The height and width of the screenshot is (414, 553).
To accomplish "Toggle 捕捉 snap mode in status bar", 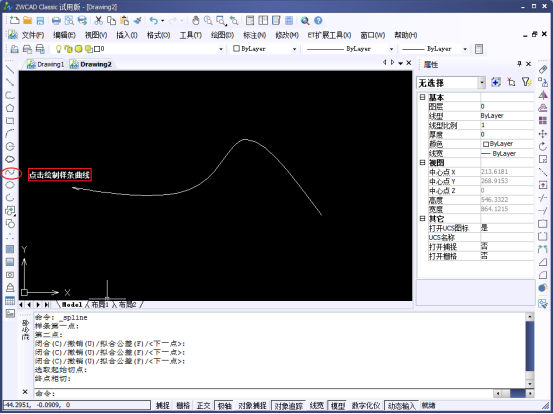I will [163, 406].
